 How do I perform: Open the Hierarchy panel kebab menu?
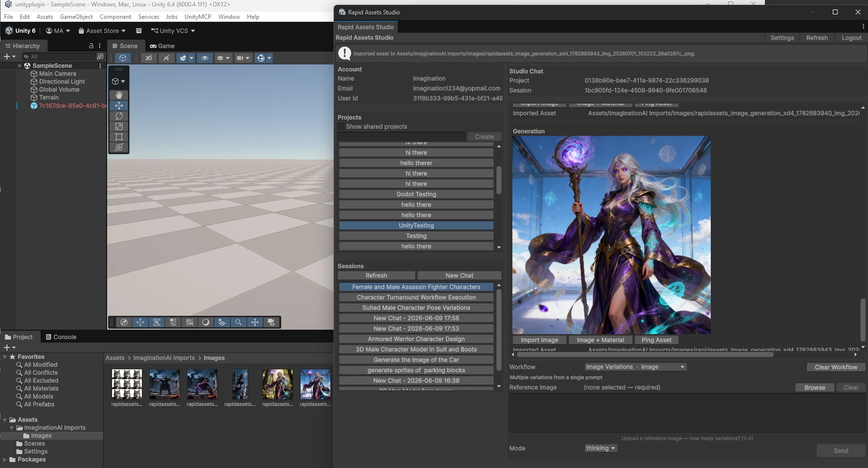(x=100, y=46)
